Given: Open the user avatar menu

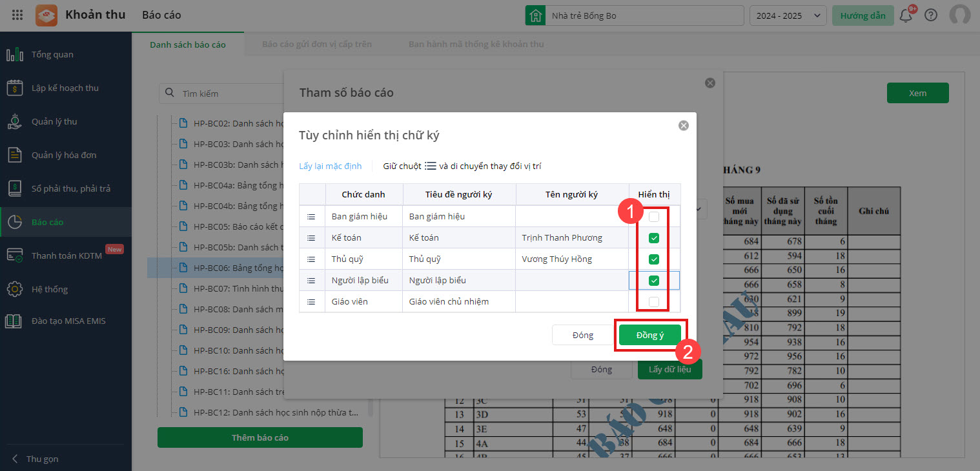Looking at the screenshot, I should [960, 15].
